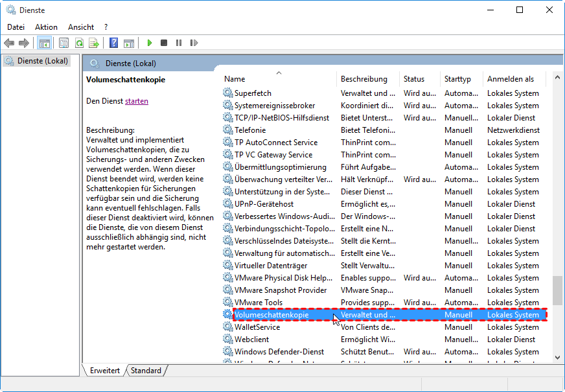Select the TCP/IP-NetBIOS-Hilfsdienst service
This screenshot has height=392, width=565.
(384, 117)
